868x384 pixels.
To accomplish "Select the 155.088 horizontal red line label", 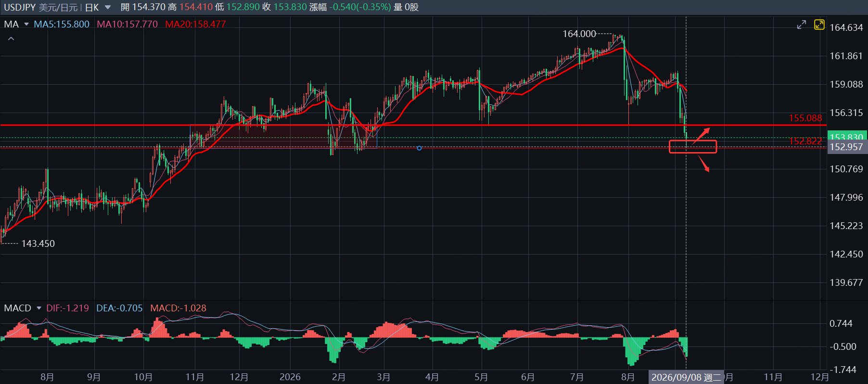I will click(805, 118).
